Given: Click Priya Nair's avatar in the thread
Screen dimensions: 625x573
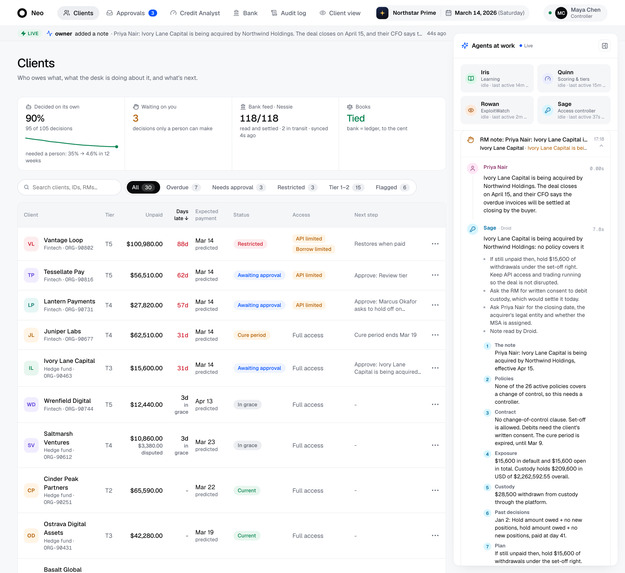Looking at the screenshot, I should tap(472, 168).
